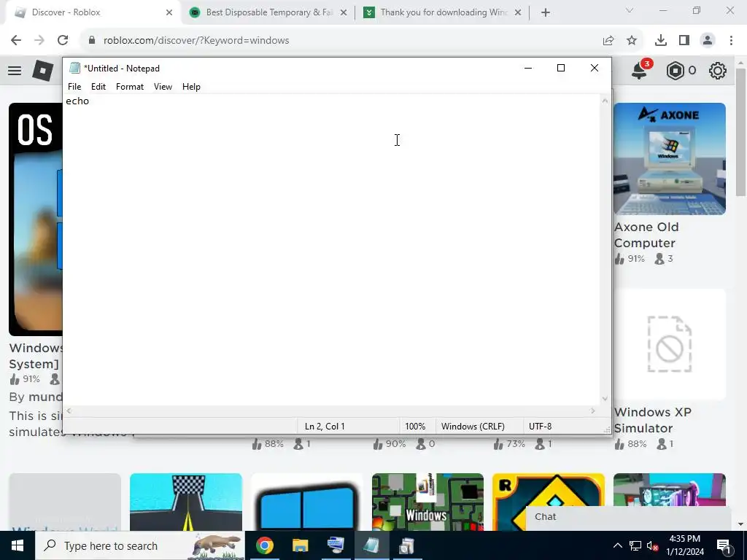
Task: Open Roblox settings gear
Action: tap(718, 71)
